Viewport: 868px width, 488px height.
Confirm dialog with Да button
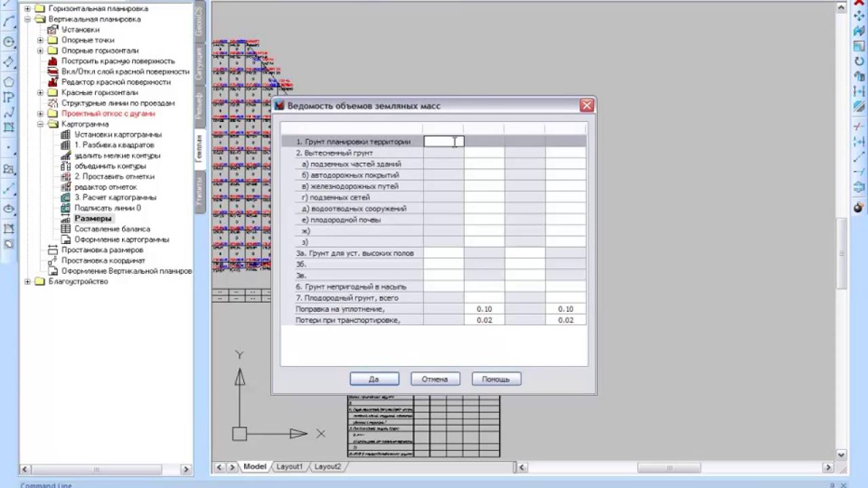(374, 379)
